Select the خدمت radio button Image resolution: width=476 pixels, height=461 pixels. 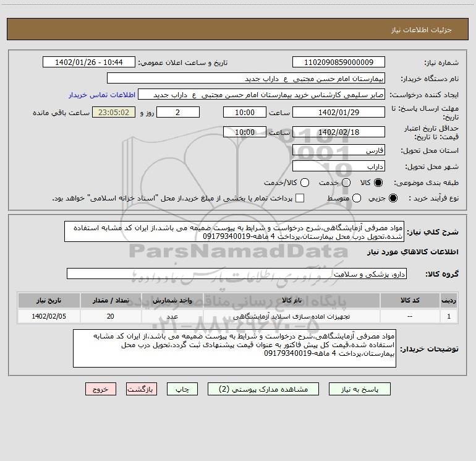coord(346,183)
